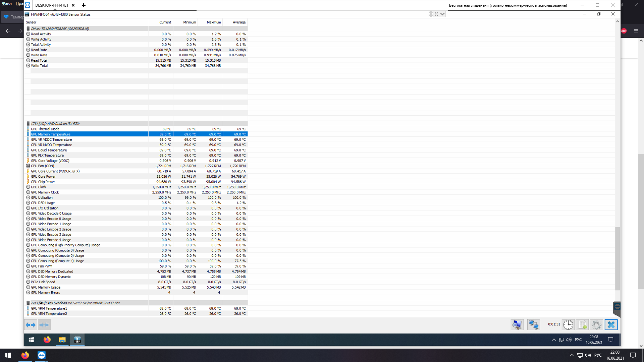Switch remote keyboard language РУС

[x=578, y=340]
